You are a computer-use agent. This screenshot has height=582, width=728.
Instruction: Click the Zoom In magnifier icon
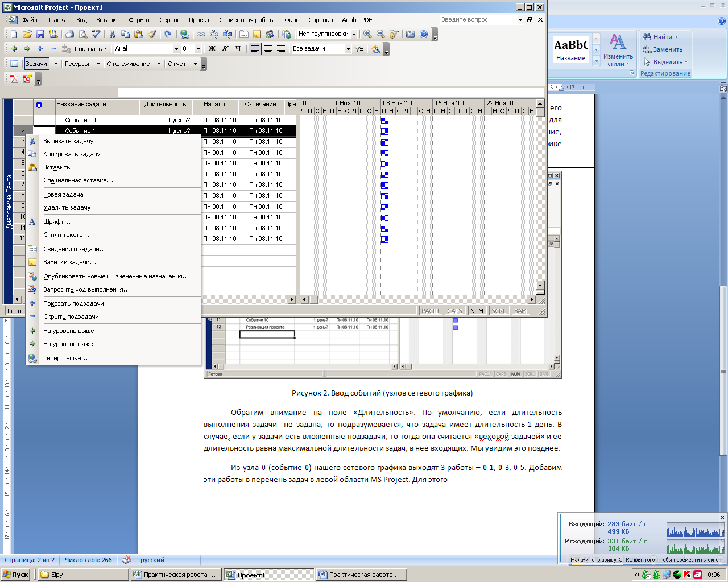(x=367, y=34)
